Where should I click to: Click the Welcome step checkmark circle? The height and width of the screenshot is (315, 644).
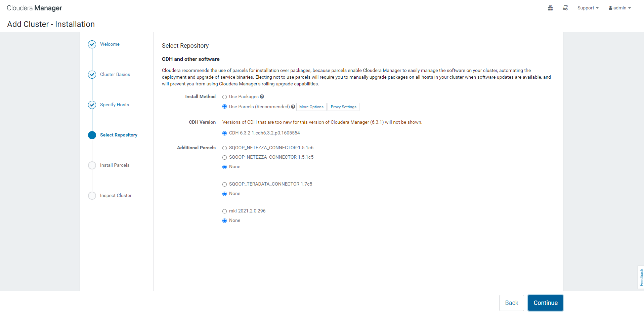coord(92,44)
